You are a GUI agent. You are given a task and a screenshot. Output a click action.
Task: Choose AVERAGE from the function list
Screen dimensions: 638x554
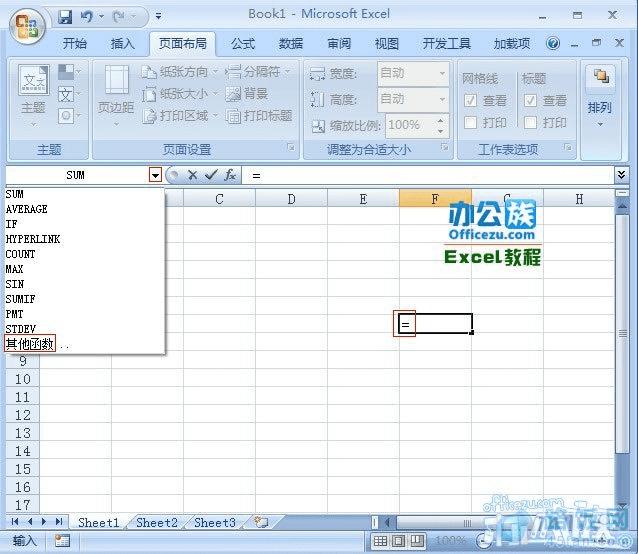coord(85,209)
